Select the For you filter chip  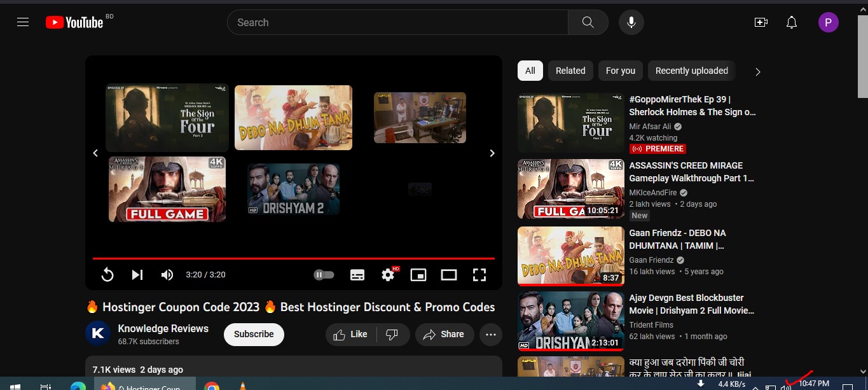(x=621, y=71)
